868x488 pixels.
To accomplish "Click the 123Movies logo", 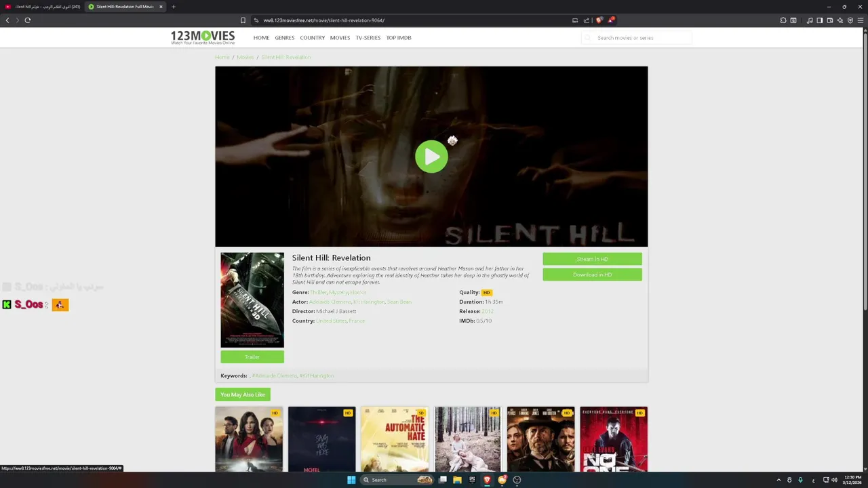I will [203, 37].
